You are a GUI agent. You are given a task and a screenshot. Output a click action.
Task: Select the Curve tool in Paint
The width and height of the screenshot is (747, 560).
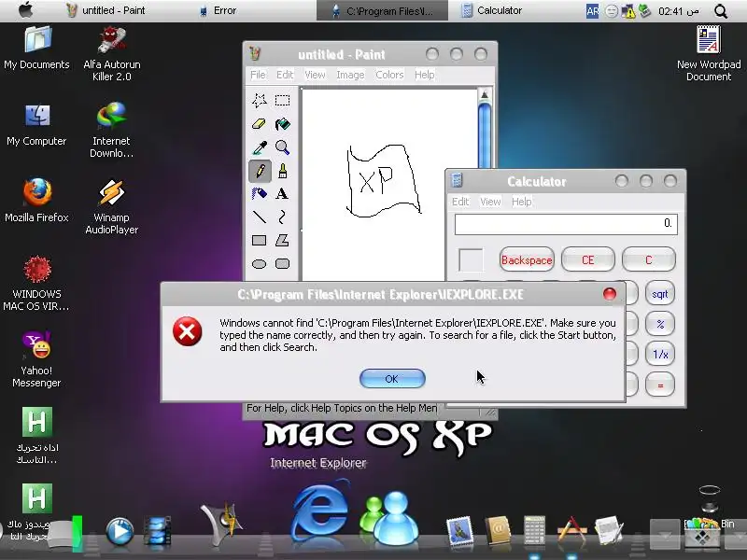click(x=282, y=217)
